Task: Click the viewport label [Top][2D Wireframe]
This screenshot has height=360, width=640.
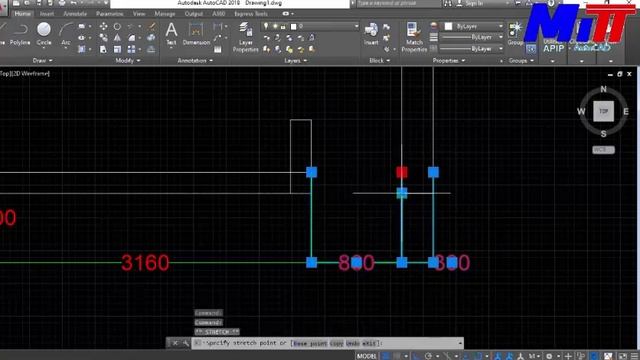Action: (x=25, y=73)
